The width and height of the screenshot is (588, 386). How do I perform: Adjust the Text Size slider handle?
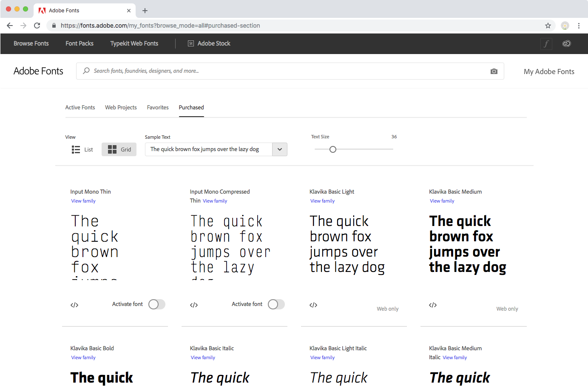pos(333,149)
